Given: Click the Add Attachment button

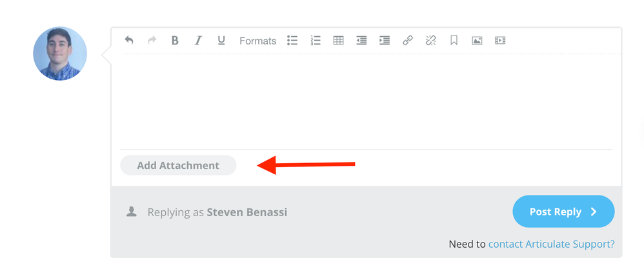Looking at the screenshot, I should click(x=178, y=165).
